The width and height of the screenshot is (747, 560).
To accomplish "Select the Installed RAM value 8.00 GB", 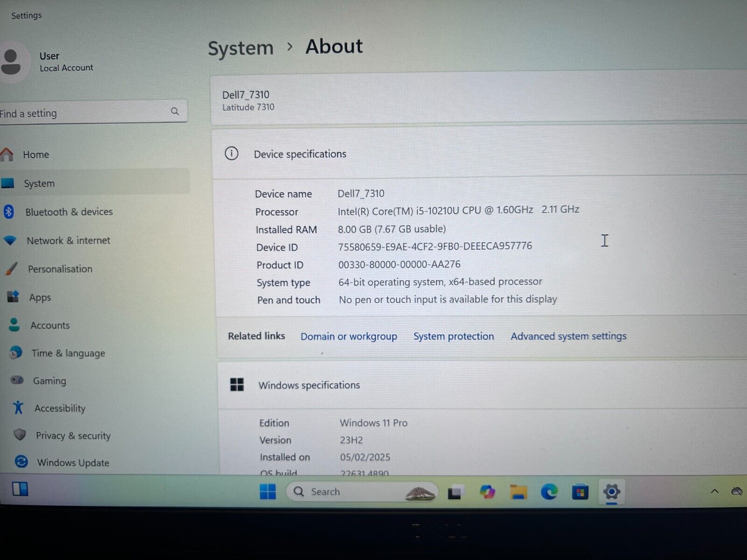I will click(354, 229).
